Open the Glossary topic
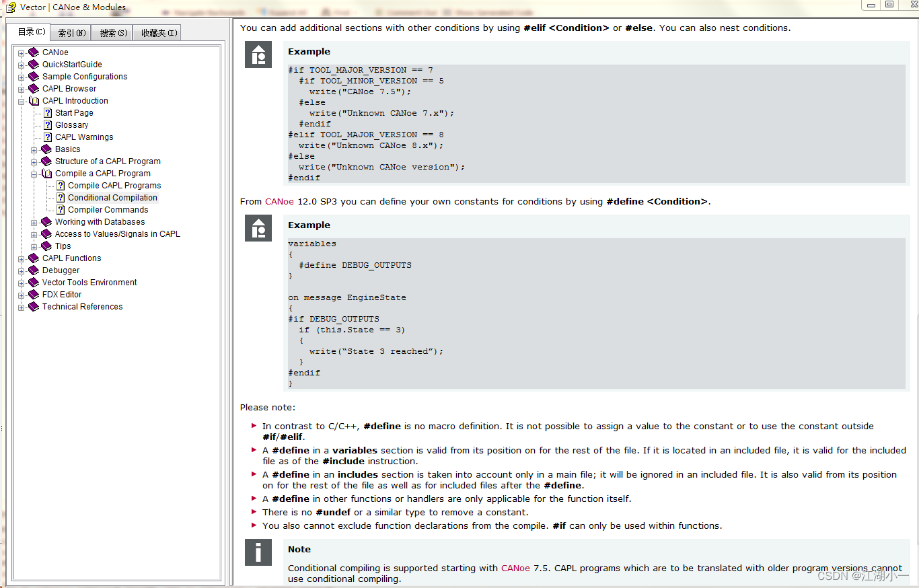 click(x=71, y=125)
